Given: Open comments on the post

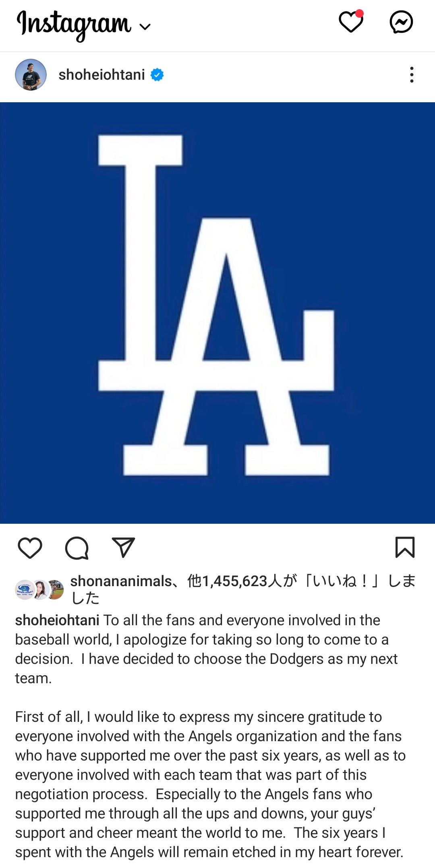Looking at the screenshot, I should click(77, 548).
